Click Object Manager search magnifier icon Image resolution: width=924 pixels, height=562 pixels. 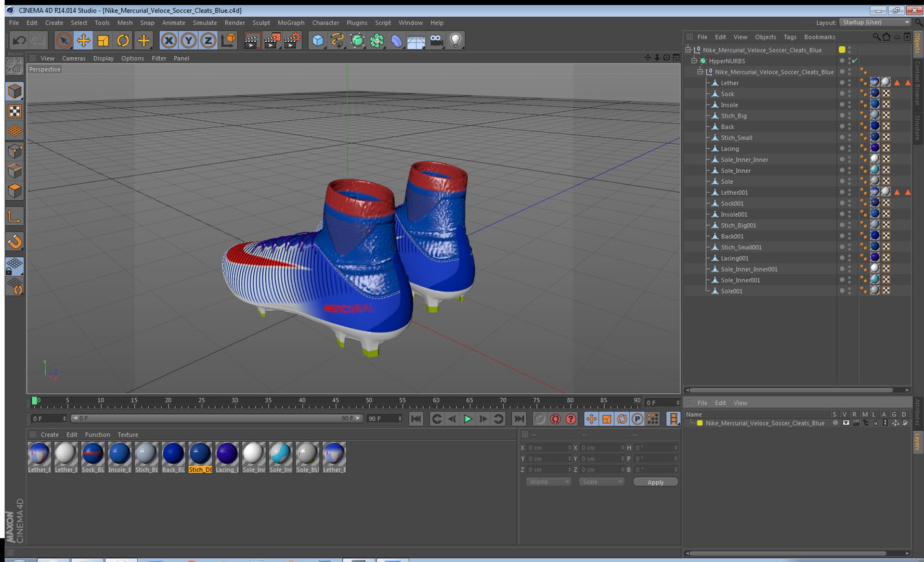pyautogui.click(x=876, y=37)
